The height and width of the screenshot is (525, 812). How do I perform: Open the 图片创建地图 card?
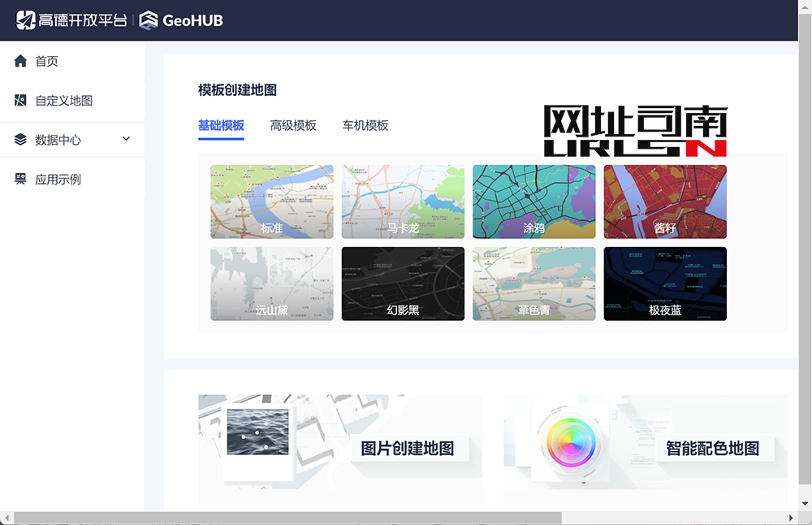tap(340, 449)
